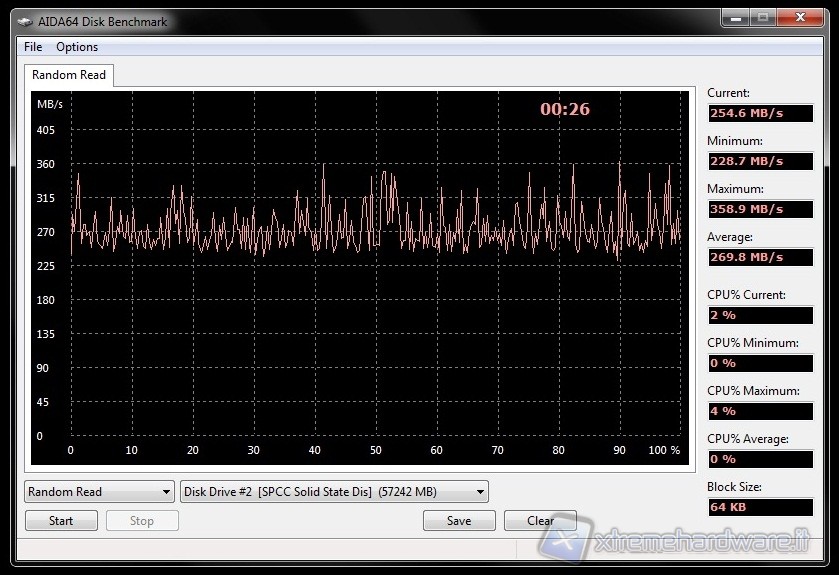Click the Current speed value field
Screen dimensions: 839x575
(759, 113)
